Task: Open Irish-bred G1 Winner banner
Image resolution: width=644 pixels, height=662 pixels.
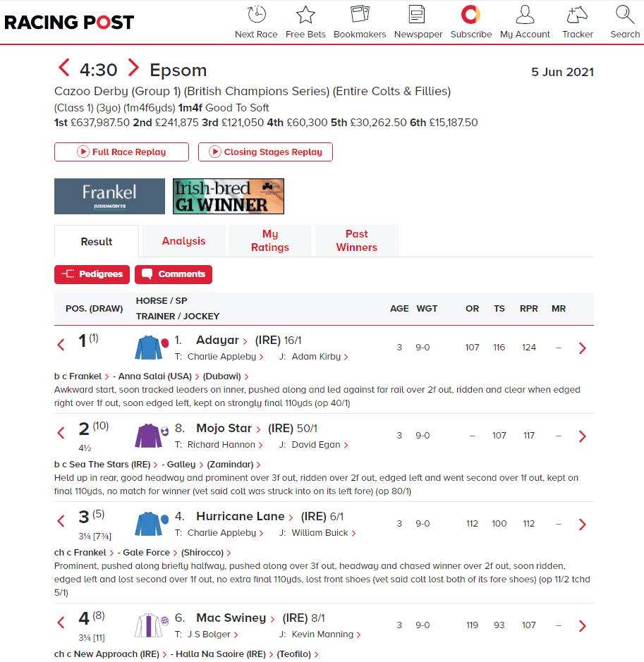Action: pyautogui.click(x=229, y=196)
